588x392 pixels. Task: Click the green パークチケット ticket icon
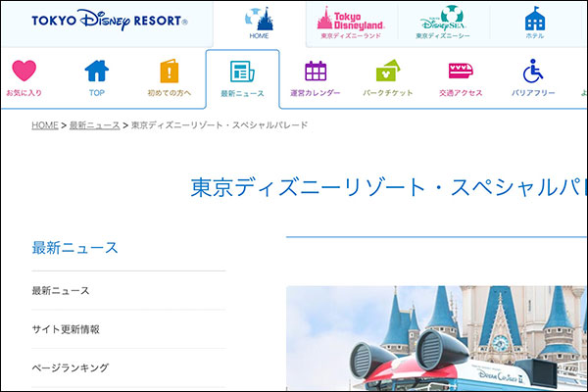pos(388,73)
